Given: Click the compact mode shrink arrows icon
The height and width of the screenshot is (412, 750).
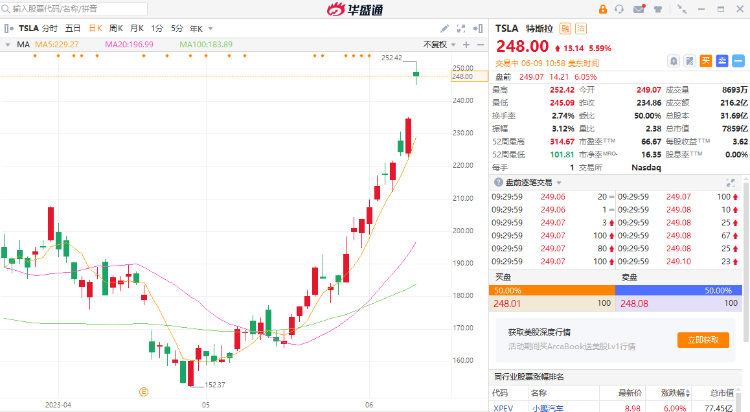Looking at the screenshot, I should point(682,9).
